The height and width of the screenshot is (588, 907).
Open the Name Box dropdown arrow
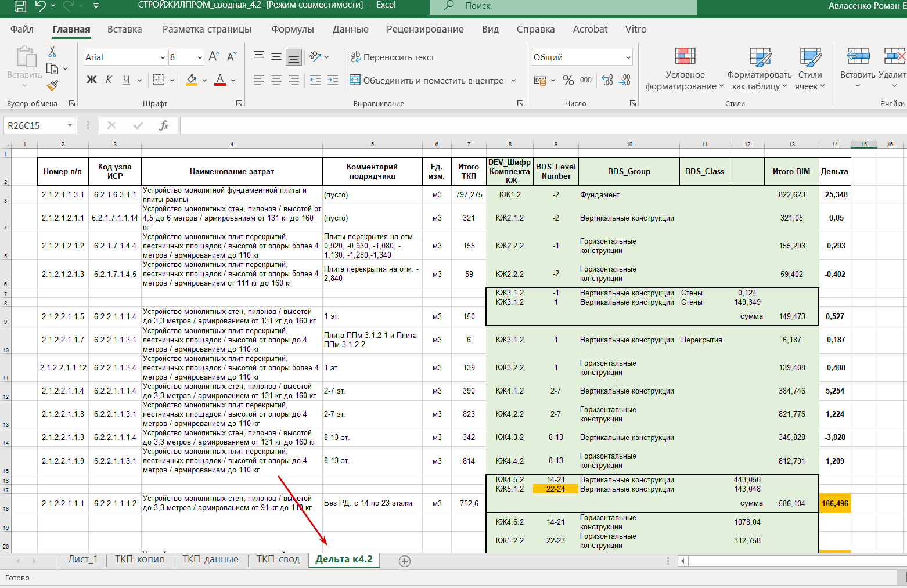(x=70, y=125)
